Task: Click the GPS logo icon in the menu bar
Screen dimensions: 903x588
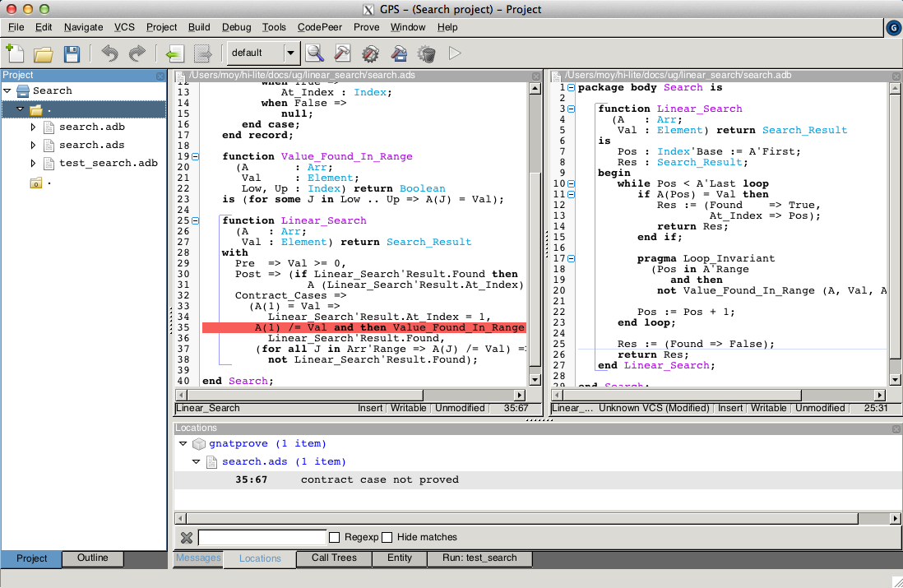Action: (x=894, y=28)
